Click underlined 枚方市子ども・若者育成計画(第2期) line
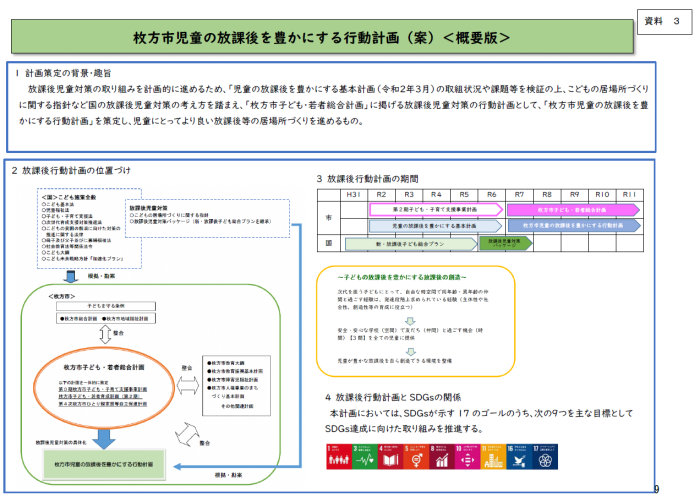 click(100, 397)
